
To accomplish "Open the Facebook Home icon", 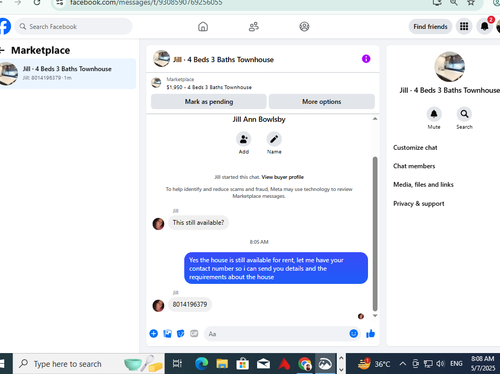I will coord(203,27).
